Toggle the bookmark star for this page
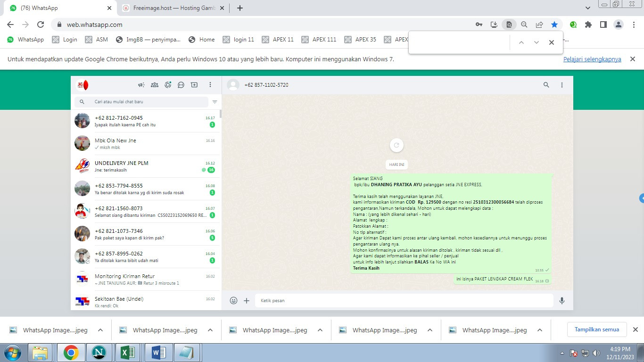Screen dimensions: 644x362 (x=554, y=25)
